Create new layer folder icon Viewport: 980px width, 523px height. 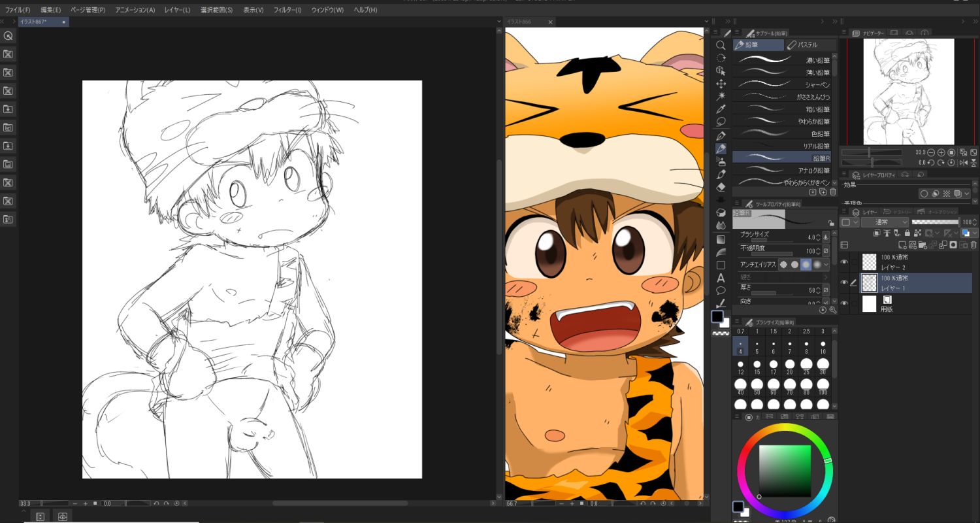click(923, 245)
